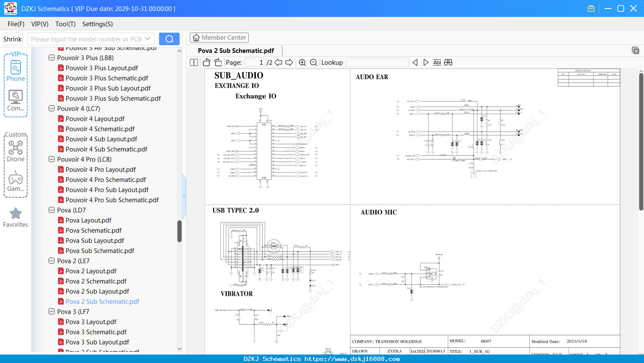Go to previous page arrow
The width and height of the screenshot is (644, 363).
pos(278,62)
